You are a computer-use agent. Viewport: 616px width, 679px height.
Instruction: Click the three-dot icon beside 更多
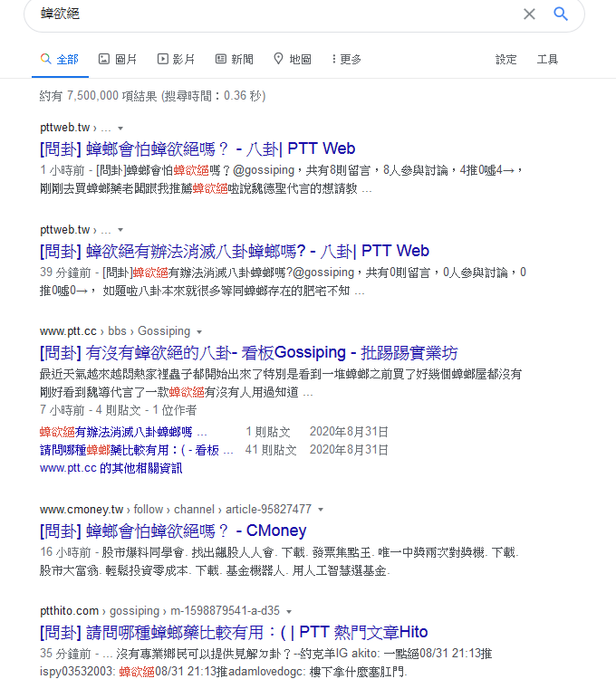333,59
